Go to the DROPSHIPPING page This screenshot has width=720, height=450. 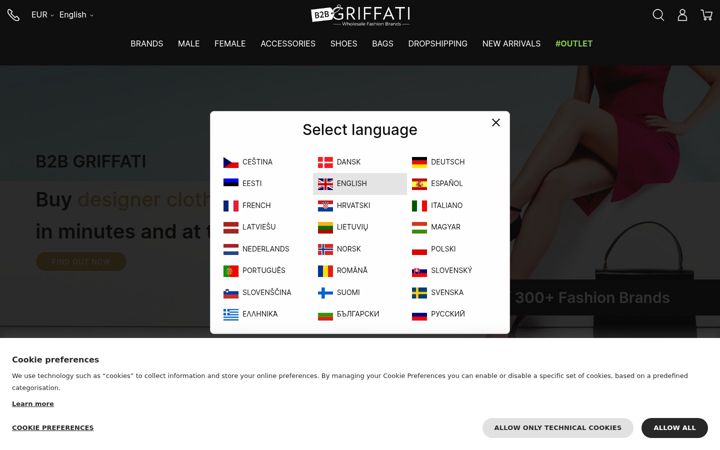coord(438,44)
